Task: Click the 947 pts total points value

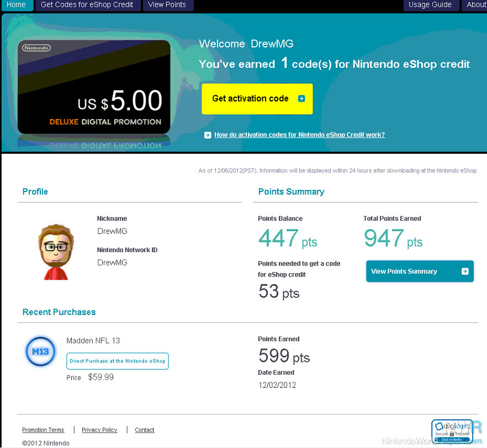Action: tap(393, 238)
